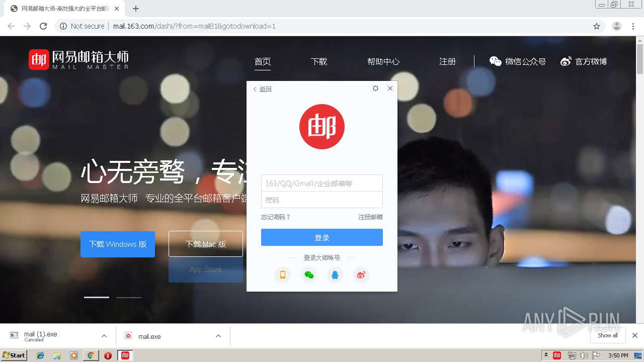Open 微信公众号 link in header
This screenshot has height=362, width=644.
(x=518, y=61)
